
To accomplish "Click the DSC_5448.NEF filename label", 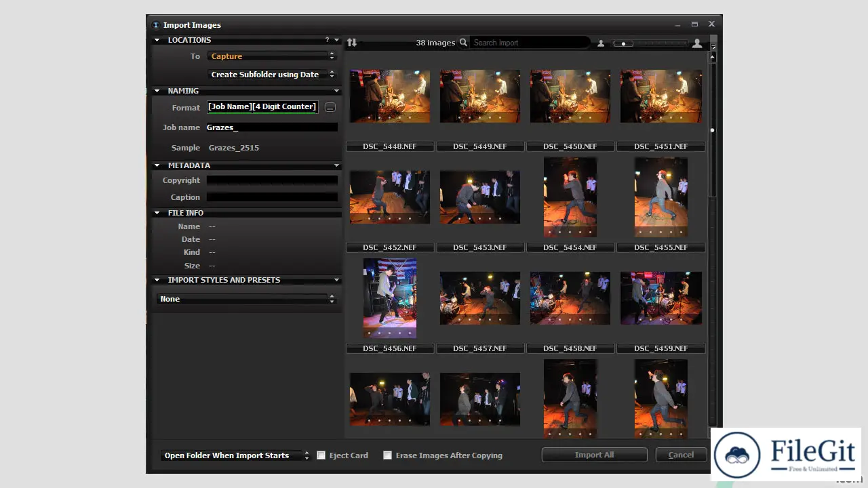I will coord(390,146).
